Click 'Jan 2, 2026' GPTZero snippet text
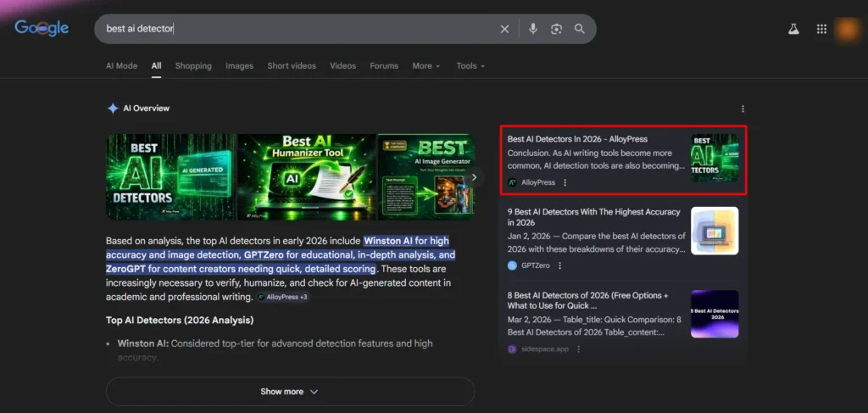868x413 pixels. (x=527, y=236)
